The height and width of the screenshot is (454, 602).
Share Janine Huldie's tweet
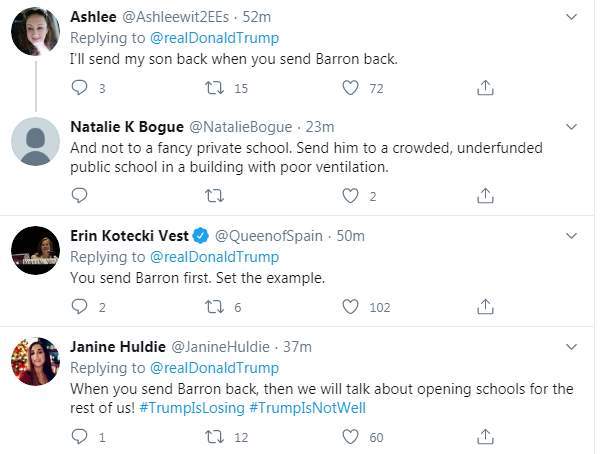[485, 437]
